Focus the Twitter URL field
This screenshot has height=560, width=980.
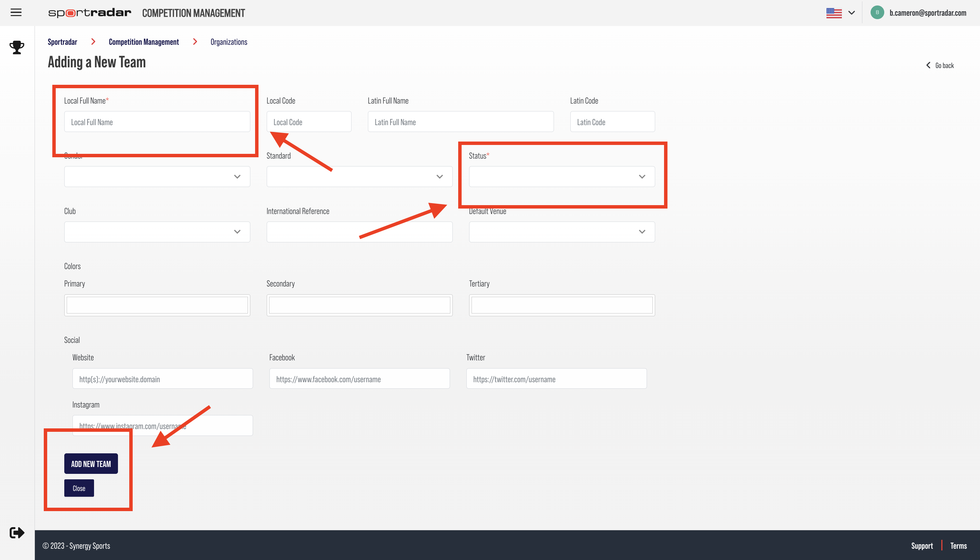click(556, 378)
